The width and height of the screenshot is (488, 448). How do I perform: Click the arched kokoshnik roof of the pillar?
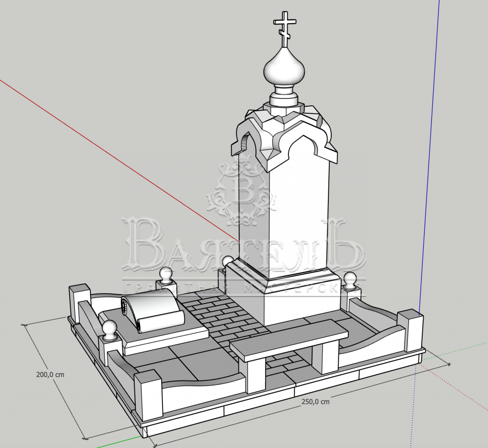(x=286, y=136)
